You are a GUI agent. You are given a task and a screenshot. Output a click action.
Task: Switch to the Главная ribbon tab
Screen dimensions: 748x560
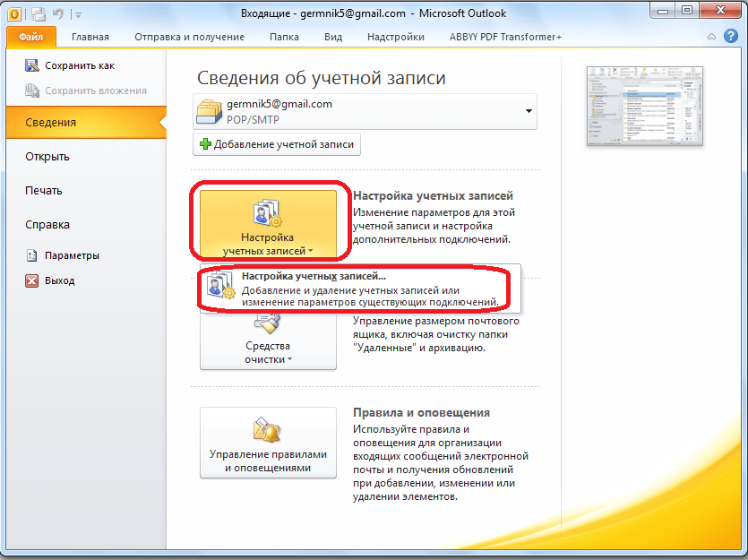90,37
